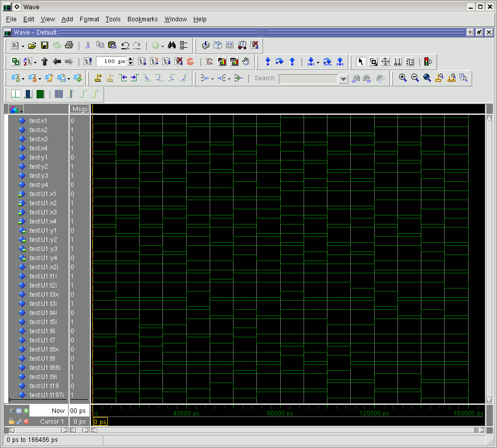Viewport: 497px width, 448px height.
Task: Open the Format menu
Action: pos(89,19)
